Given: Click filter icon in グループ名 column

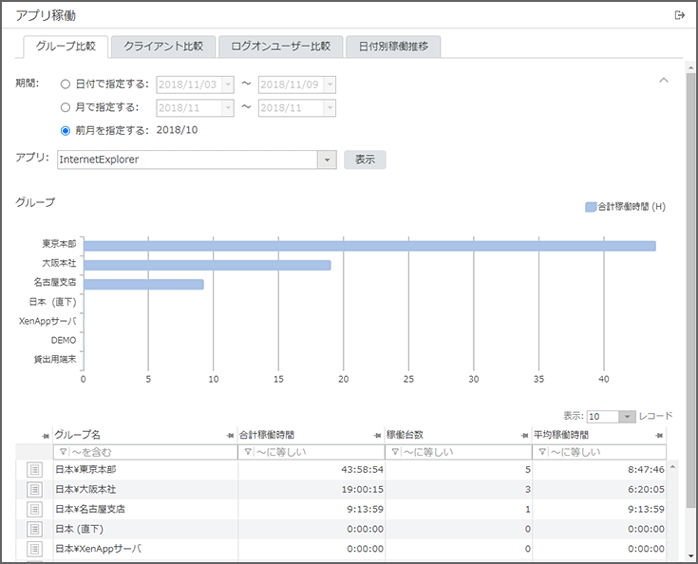Looking at the screenshot, I should (x=62, y=453).
